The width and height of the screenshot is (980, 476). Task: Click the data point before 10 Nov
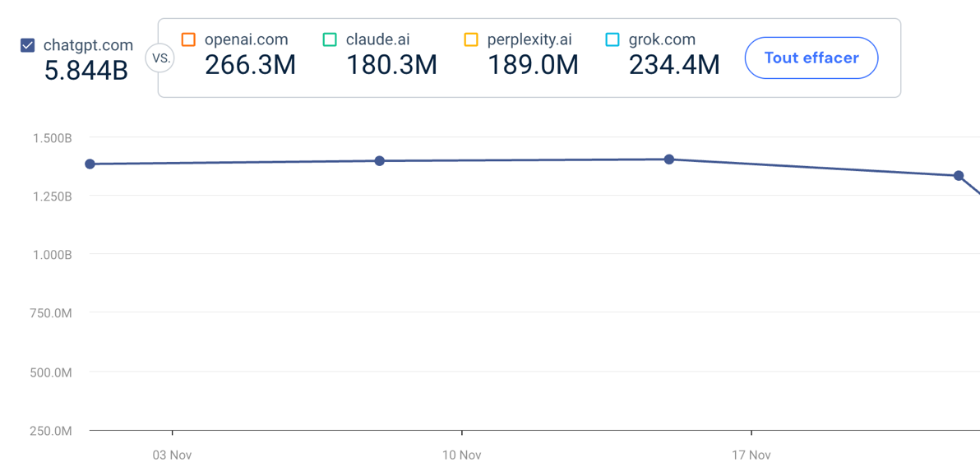tap(380, 161)
